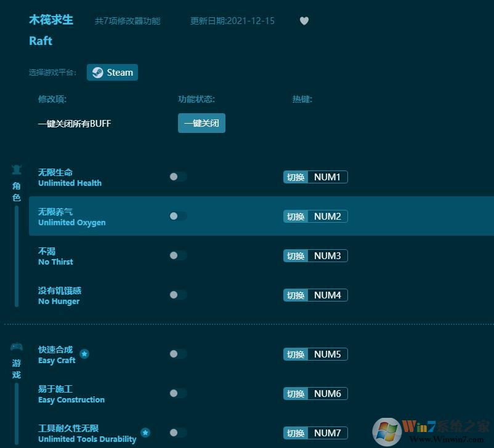Click the 切换 NUM5 hotkey button for Easy Craft

pyautogui.click(x=315, y=354)
